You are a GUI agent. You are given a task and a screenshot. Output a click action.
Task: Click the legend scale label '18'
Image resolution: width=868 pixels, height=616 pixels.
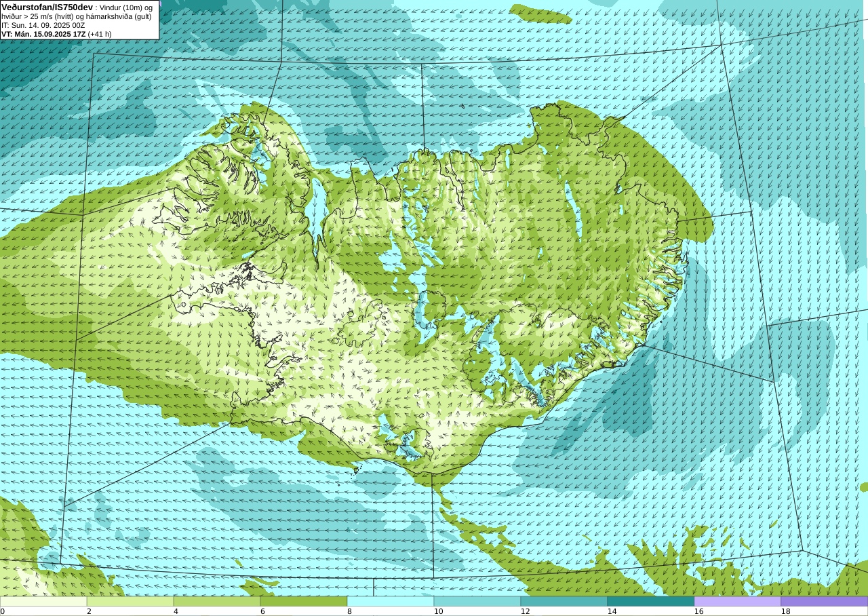click(785, 611)
